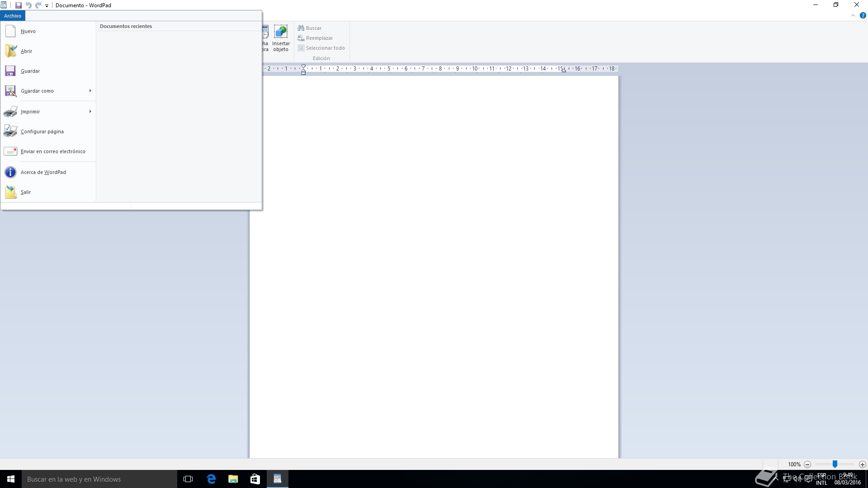
Task: Click Redo arrow in quick access toolbar
Action: pos(38,5)
